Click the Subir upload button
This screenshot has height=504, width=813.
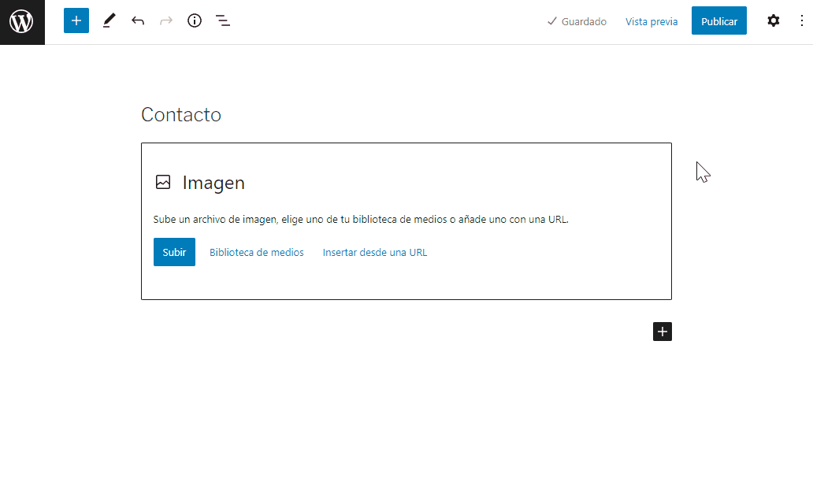point(174,252)
